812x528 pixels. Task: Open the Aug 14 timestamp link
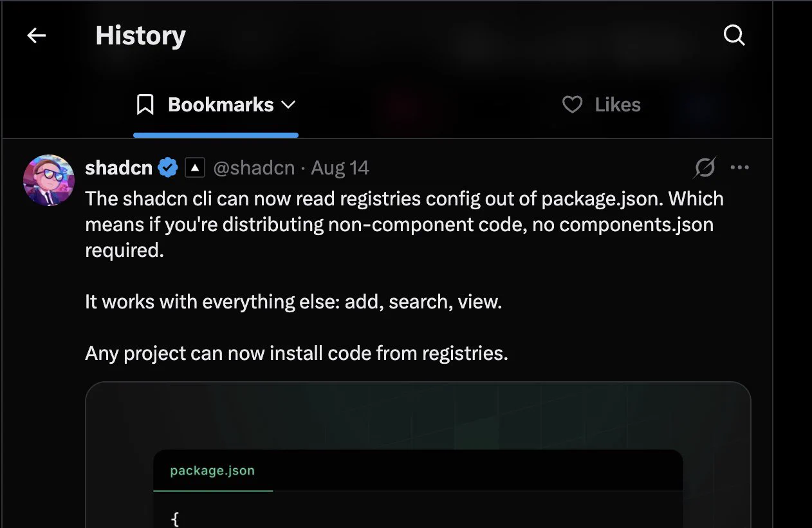(x=340, y=168)
